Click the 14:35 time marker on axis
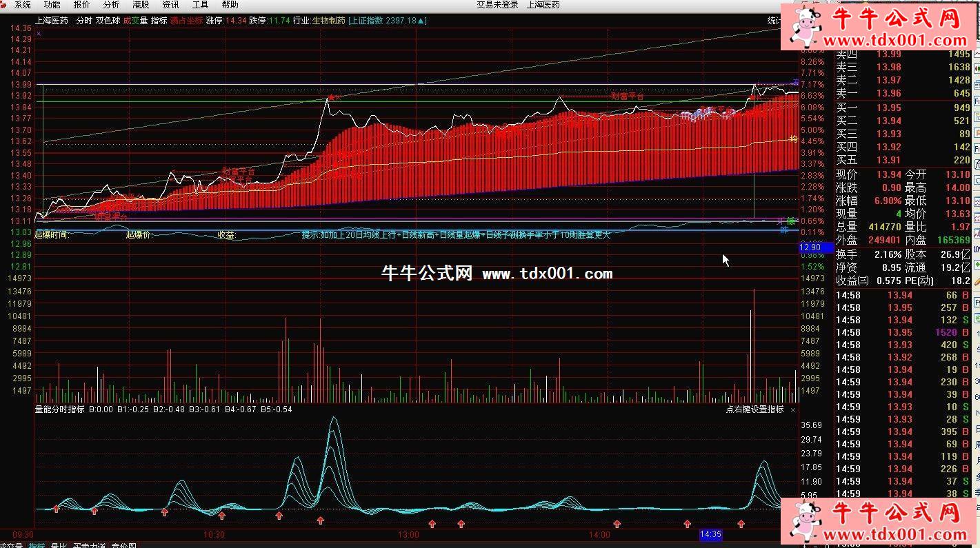 (710, 534)
